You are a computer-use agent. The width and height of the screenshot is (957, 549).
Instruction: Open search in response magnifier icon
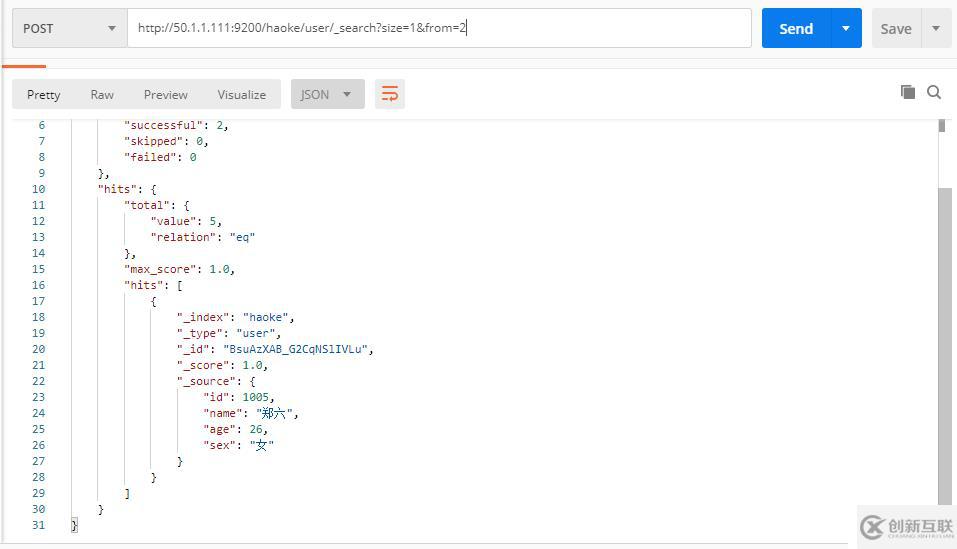(x=934, y=92)
